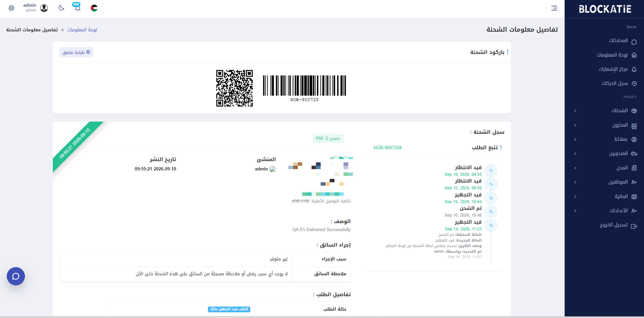Viewport: 644px width, 318px height.
Task: Click the JOD 2.00 original delivery cost
Action: pyautogui.click(x=300, y=201)
